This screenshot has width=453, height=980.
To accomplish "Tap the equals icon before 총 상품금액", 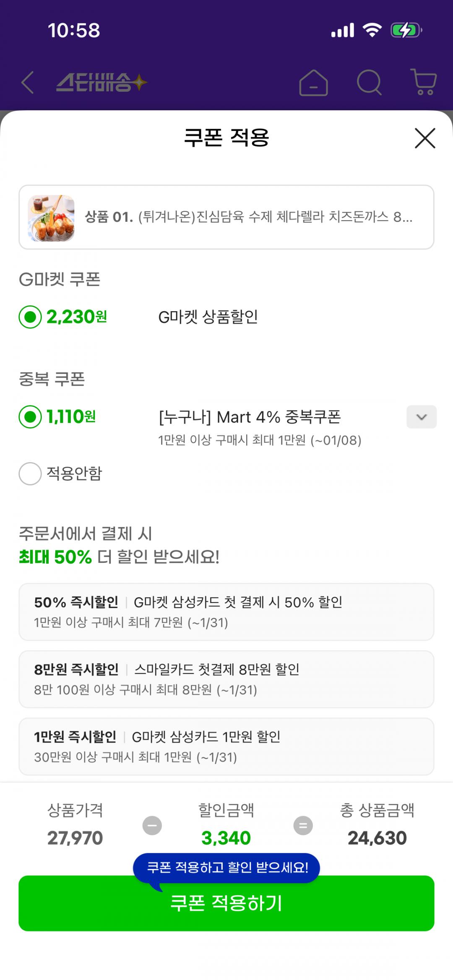I will click(303, 825).
